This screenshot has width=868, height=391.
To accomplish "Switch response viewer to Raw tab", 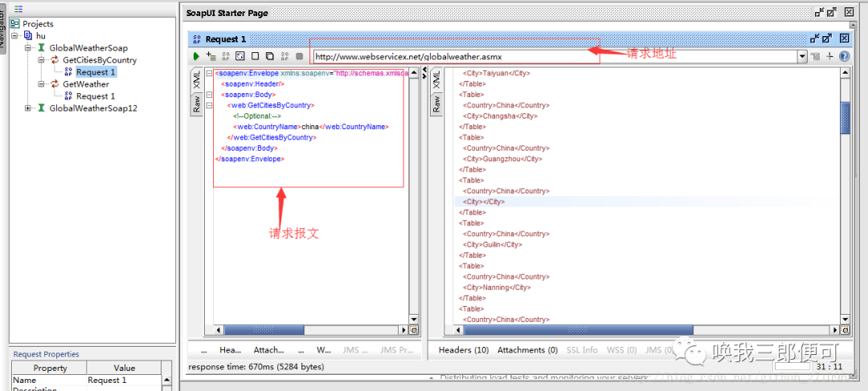I will click(x=436, y=104).
